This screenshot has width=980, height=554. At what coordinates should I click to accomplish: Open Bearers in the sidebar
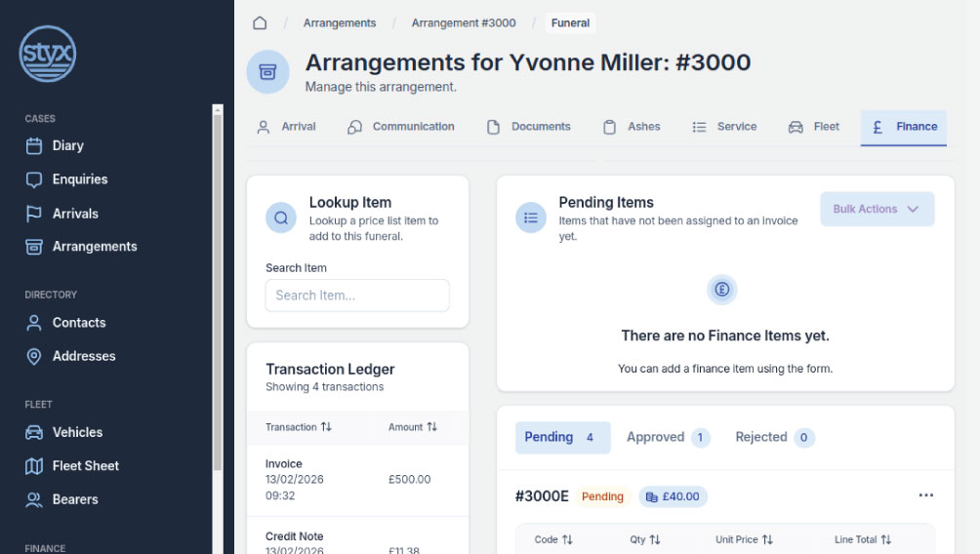(74, 499)
